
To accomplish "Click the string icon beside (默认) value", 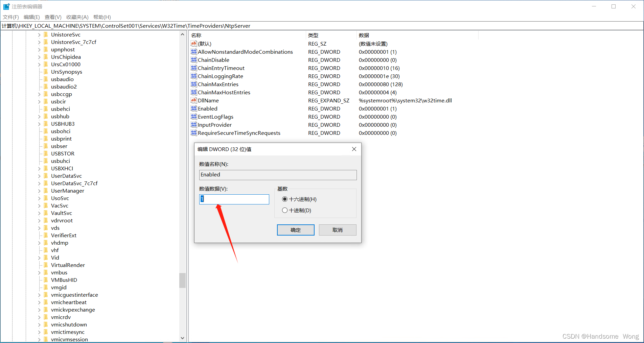I will point(194,44).
